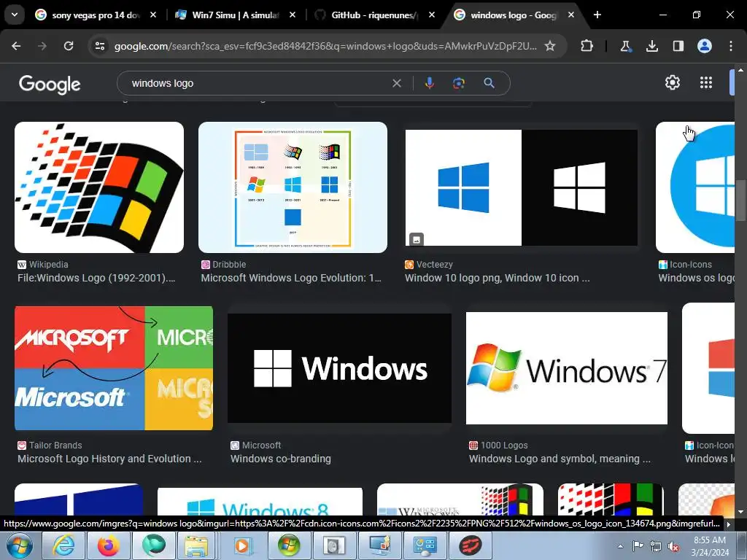Screen dimensions: 747x560
Task: Open the Chrome profile avatar
Action: pyautogui.click(x=705, y=46)
